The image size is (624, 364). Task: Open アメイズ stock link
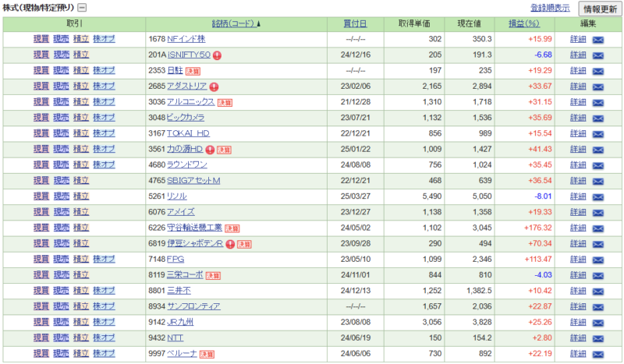pos(181,212)
